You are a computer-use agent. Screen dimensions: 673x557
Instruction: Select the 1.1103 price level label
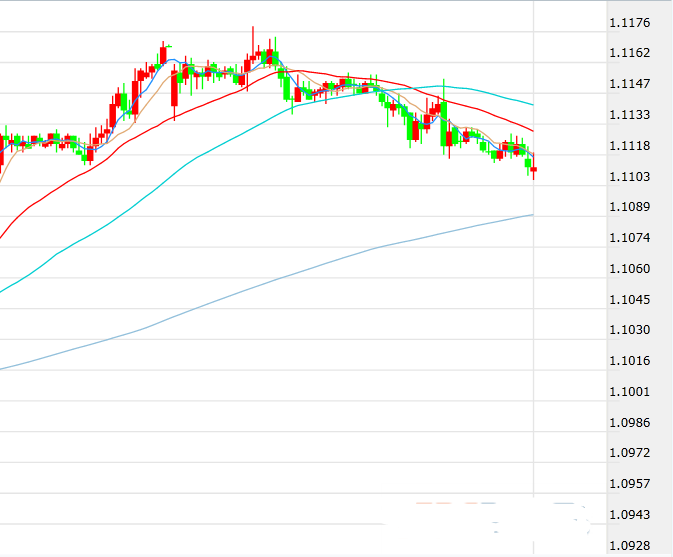(629, 177)
